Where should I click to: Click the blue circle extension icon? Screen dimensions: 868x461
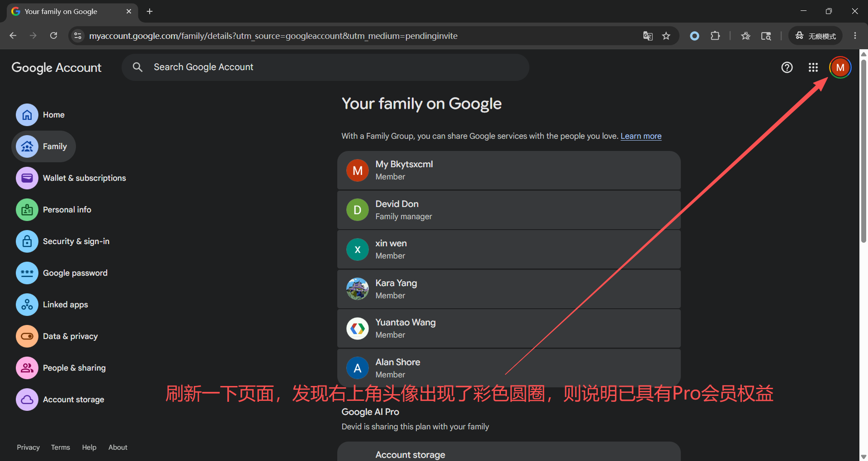[x=694, y=36]
